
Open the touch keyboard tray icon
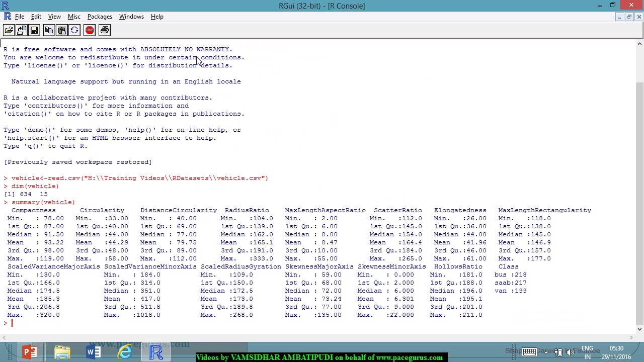pos(529,352)
